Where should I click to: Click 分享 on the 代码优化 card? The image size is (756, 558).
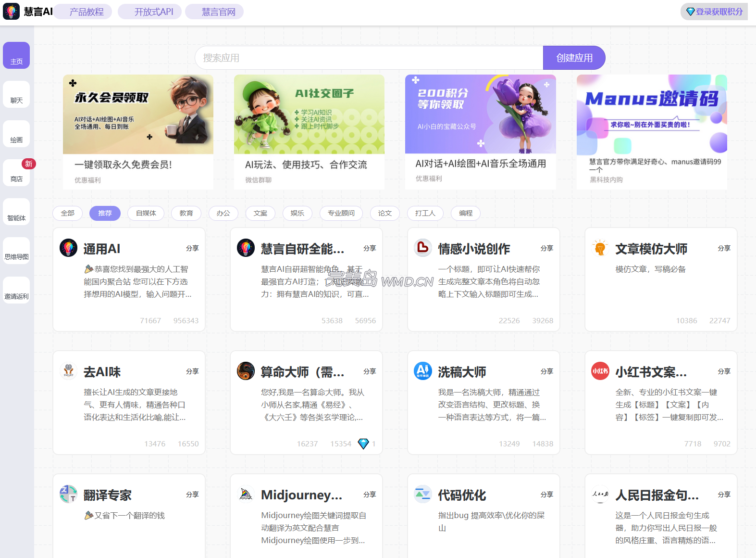[x=547, y=495]
